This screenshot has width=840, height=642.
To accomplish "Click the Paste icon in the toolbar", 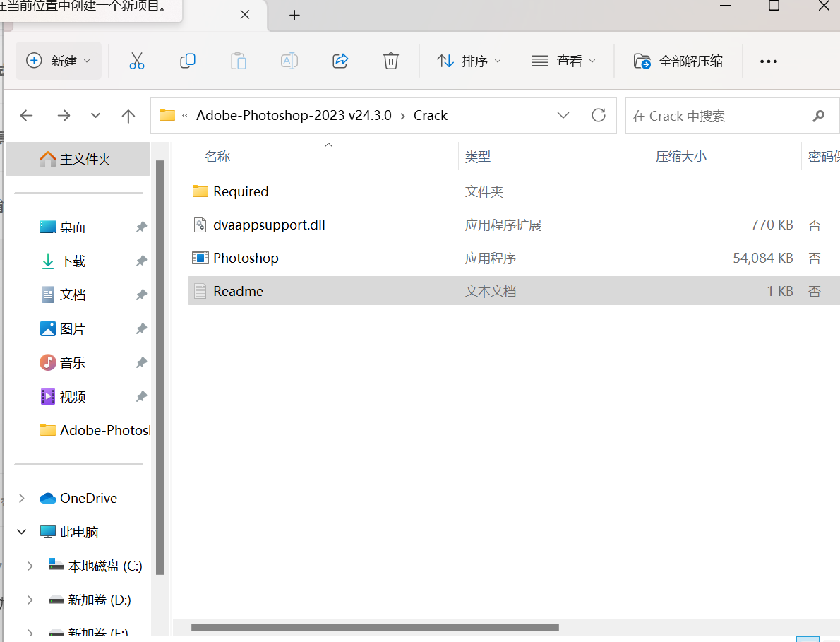I will [x=238, y=61].
